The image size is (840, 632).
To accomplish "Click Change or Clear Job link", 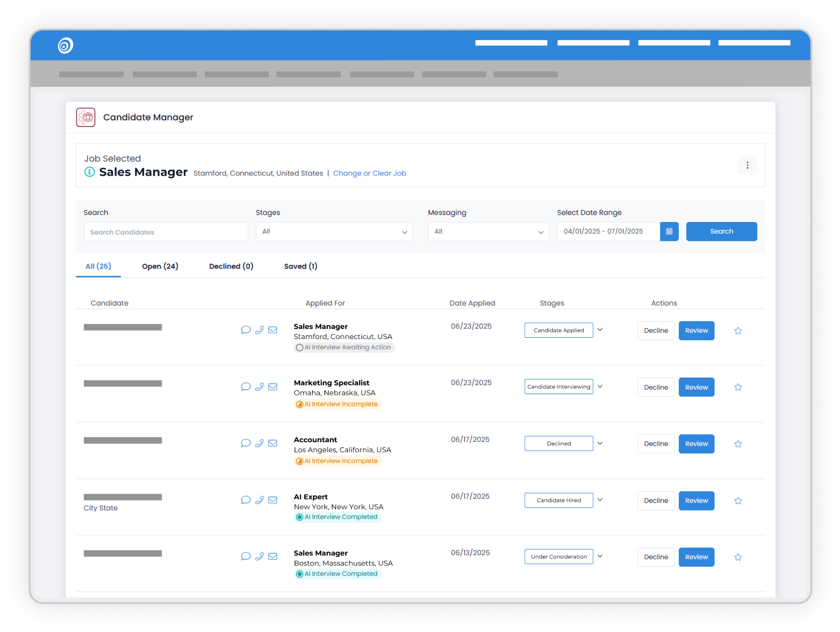I will [369, 173].
